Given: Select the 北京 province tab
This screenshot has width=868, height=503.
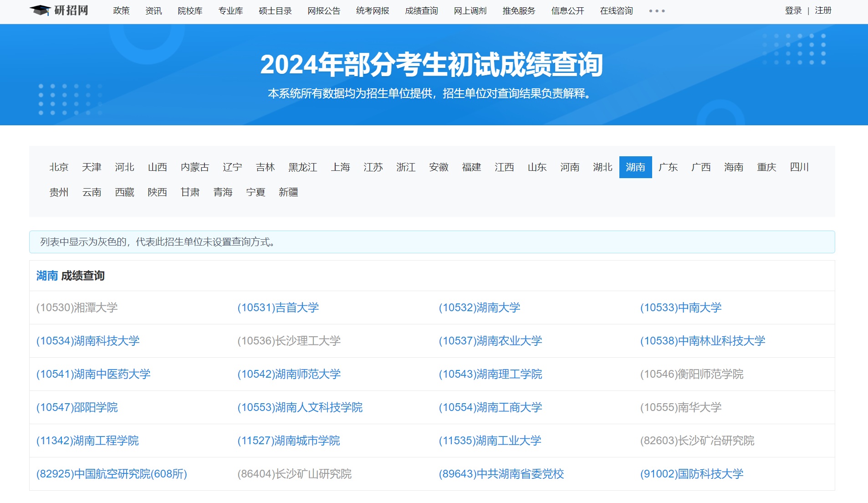Looking at the screenshot, I should point(59,167).
